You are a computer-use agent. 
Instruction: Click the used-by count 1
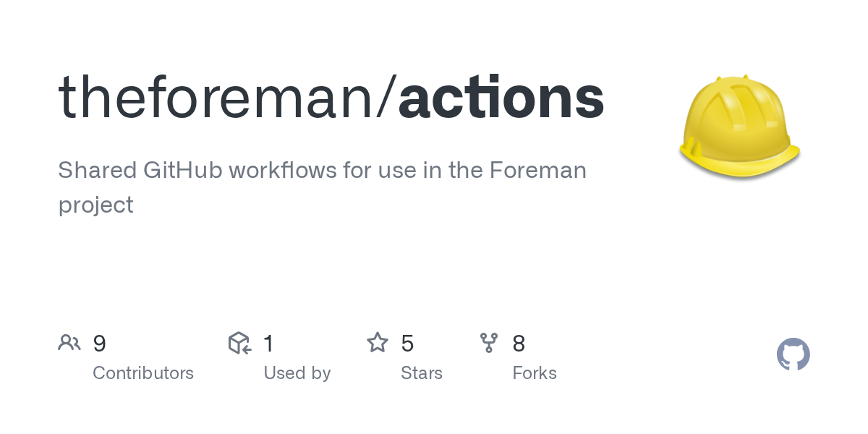pyautogui.click(x=268, y=344)
